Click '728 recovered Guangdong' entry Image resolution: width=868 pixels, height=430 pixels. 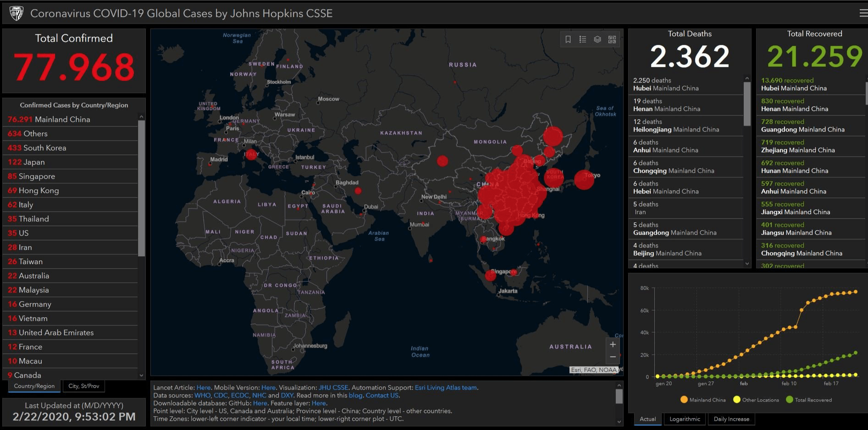pyautogui.click(x=811, y=126)
